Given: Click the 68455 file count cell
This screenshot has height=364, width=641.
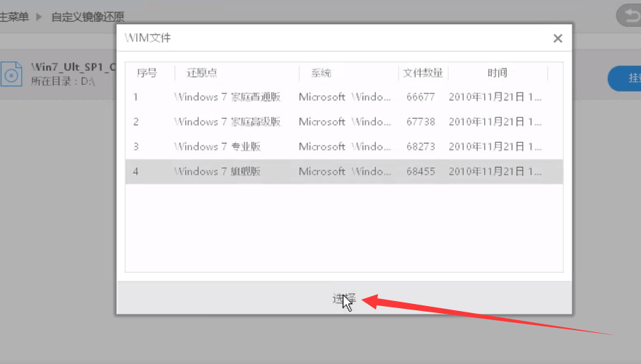Looking at the screenshot, I should [421, 171].
